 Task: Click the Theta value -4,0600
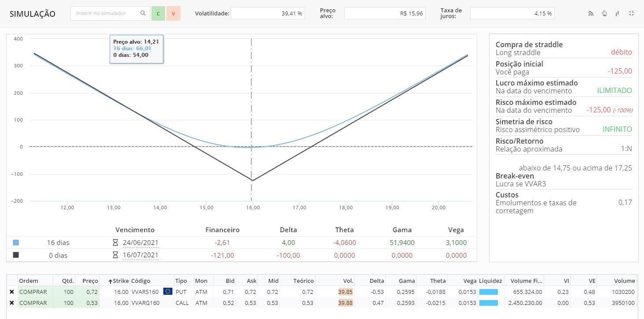(x=344, y=243)
